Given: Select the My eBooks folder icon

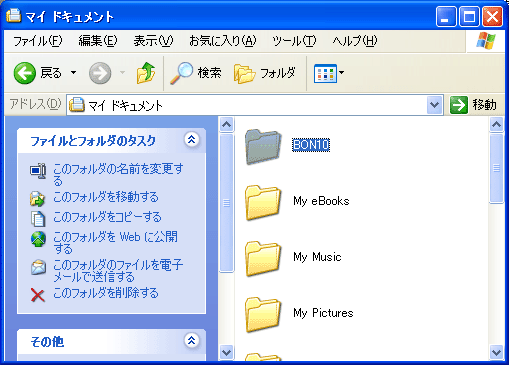Looking at the screenshot, I should 263,203.
